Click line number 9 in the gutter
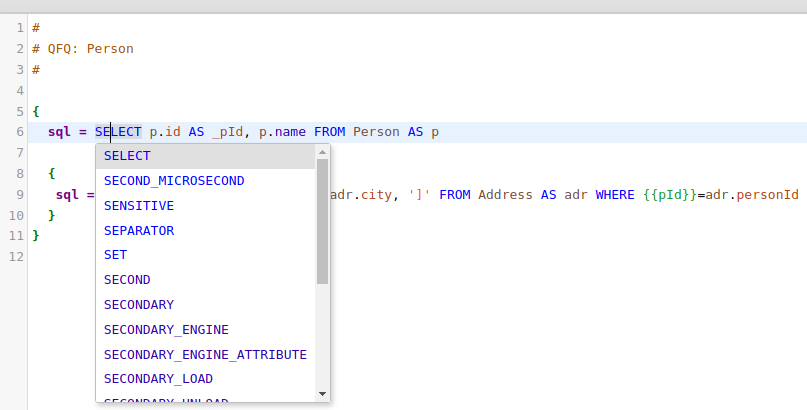The width and height of the screenshot is (807, 410). point(20,195)
